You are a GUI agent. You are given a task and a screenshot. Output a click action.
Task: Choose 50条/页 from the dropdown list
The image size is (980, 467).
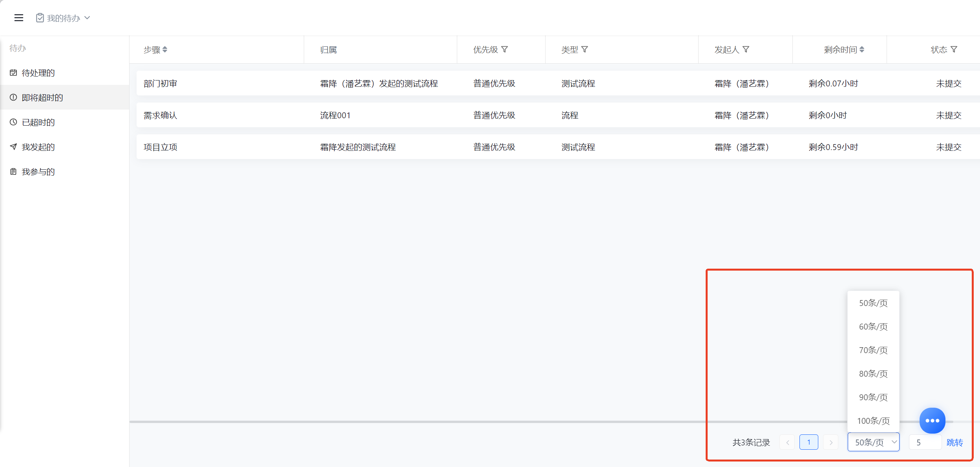[873, 303]
